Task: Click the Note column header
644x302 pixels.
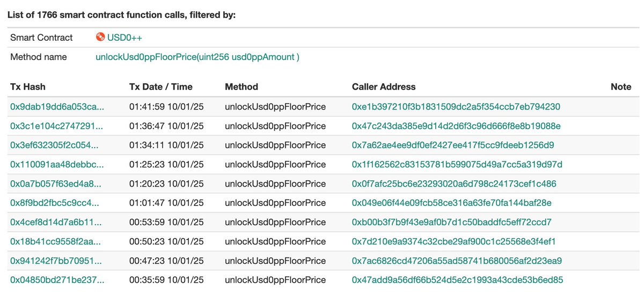Action: (621, 86)
